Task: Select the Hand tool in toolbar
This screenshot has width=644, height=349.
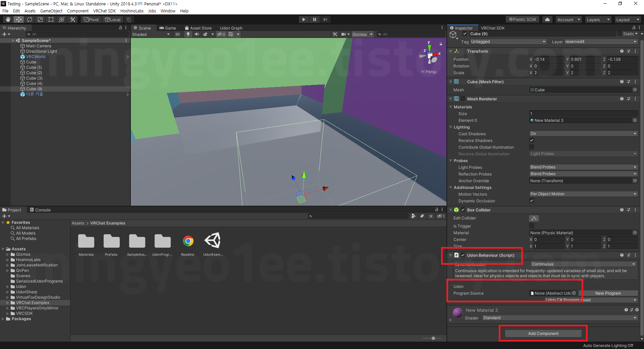Action: pyautogui.click(x=8, y=19)
